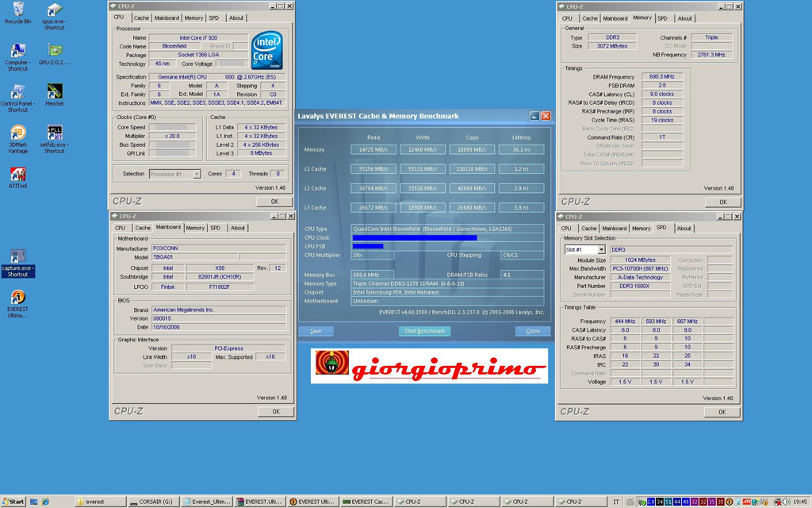Click the volume speaker tray icon
The height and width of the screenshot is (508, 812).
click(787, 502)
